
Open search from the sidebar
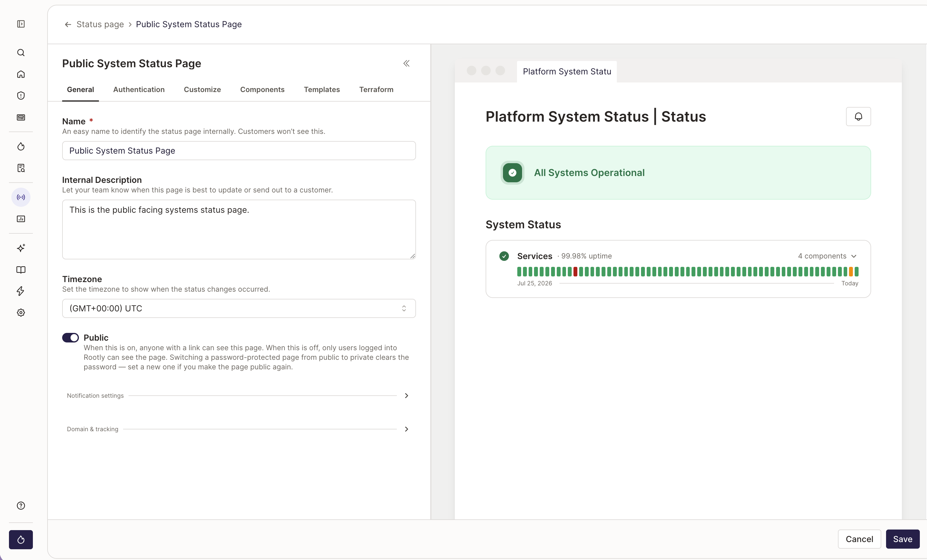click(21, 53)
